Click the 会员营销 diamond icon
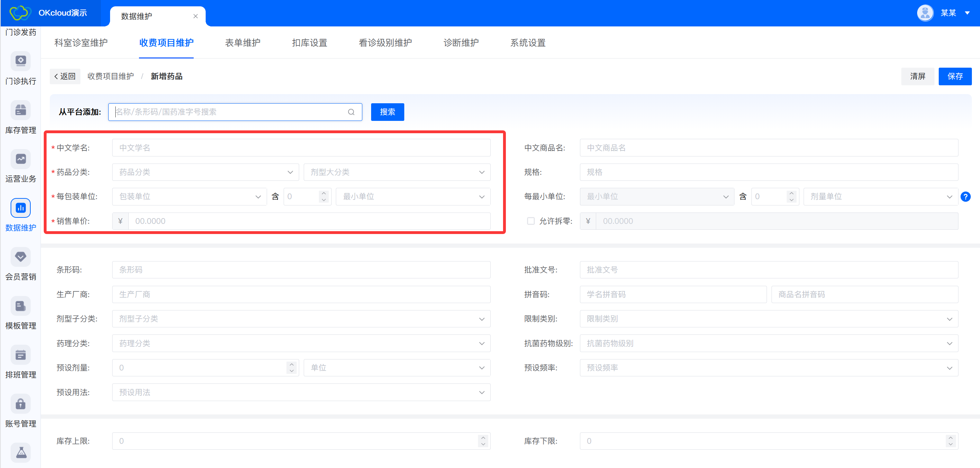980x468 pixels. click(20, 257)
